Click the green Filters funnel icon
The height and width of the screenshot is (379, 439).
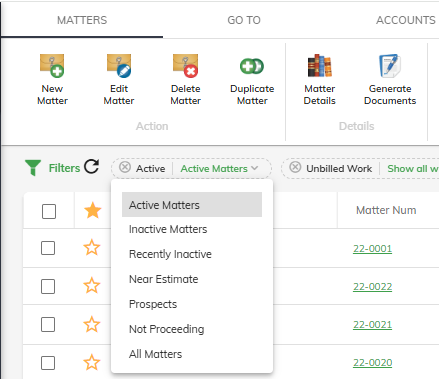click(x=33, y=167)
